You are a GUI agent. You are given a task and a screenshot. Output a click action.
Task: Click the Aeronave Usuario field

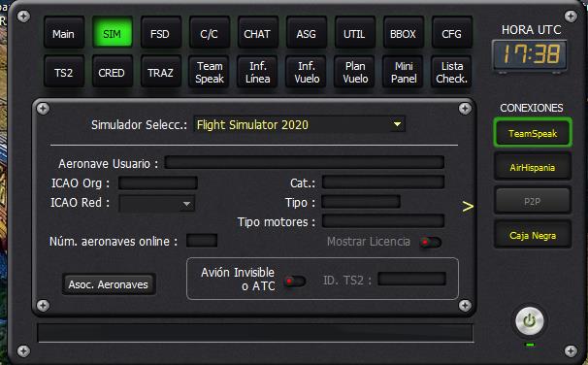click(x=304, y=163)
